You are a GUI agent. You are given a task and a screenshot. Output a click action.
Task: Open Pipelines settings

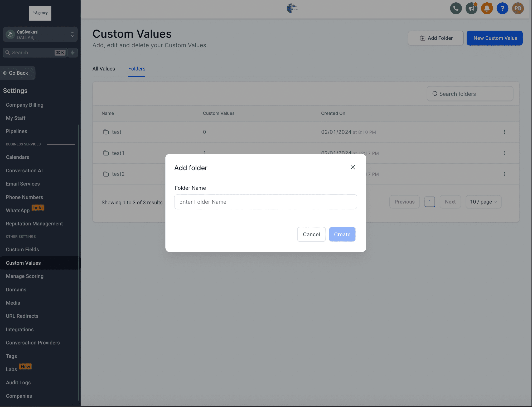[16, 131]
